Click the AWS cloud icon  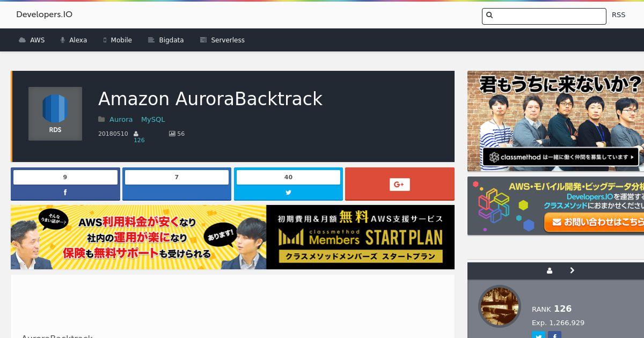22,40
